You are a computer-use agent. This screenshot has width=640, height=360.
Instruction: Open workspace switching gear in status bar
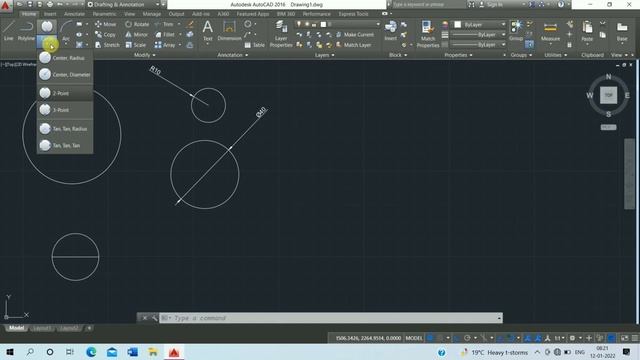573,338
